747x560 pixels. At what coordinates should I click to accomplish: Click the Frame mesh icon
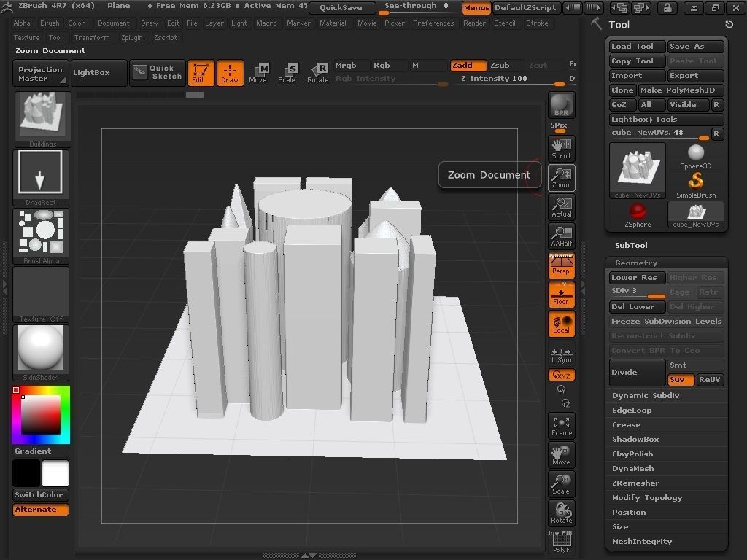pyautogui.click(x=561, y=426)
